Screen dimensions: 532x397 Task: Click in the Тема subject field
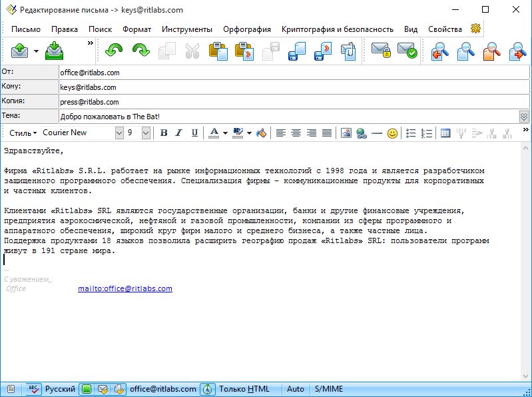(286, 116)
